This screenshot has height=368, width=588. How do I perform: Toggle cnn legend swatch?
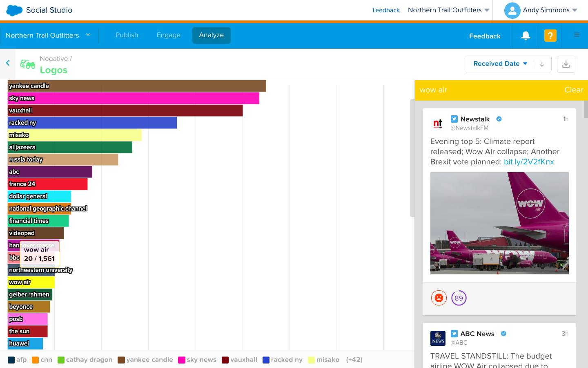[x=36, y=360]
